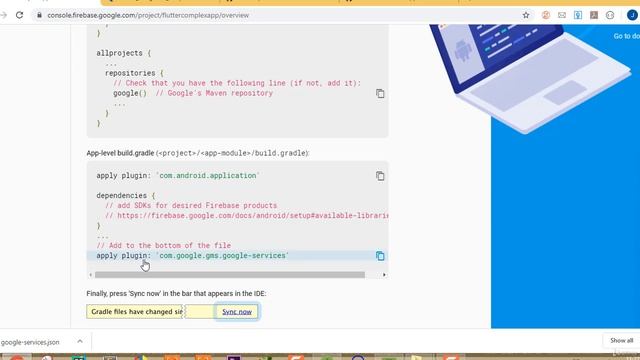Click the 'Check that you have the following line' comment
The image size is (640, 360).
(x=237, y=83)
